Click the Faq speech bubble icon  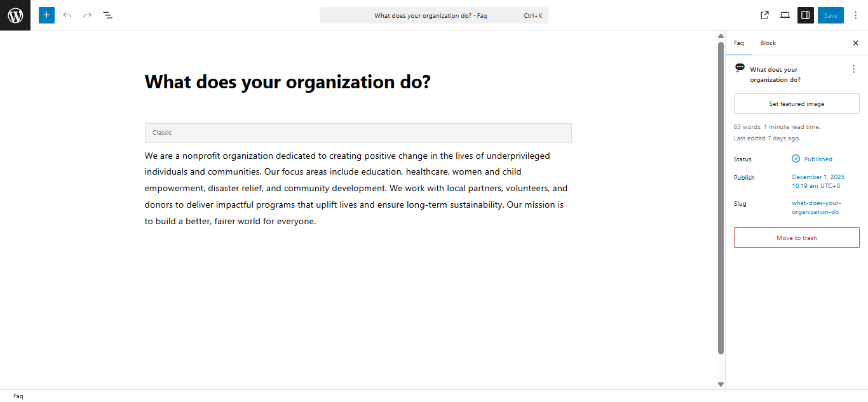tap(740, 68)
